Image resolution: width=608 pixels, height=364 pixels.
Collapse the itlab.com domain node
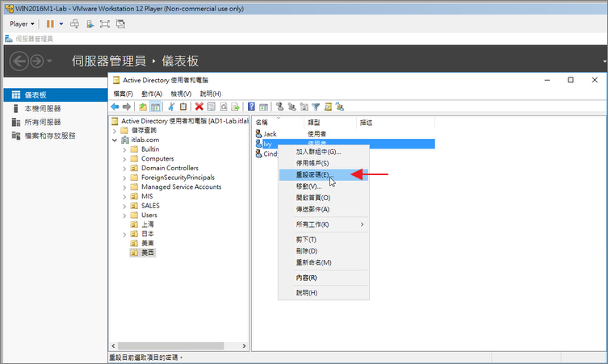click(115, 140)
